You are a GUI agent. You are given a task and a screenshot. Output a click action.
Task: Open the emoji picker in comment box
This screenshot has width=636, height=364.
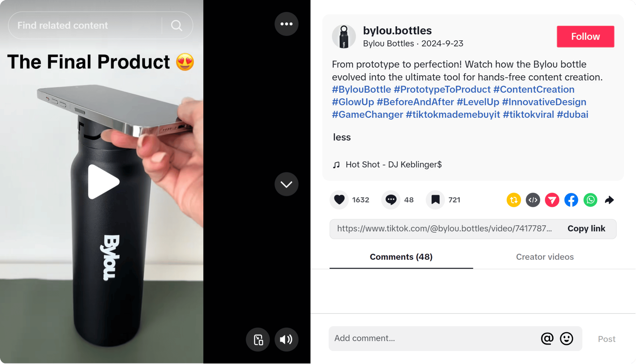tap(566, 338)
